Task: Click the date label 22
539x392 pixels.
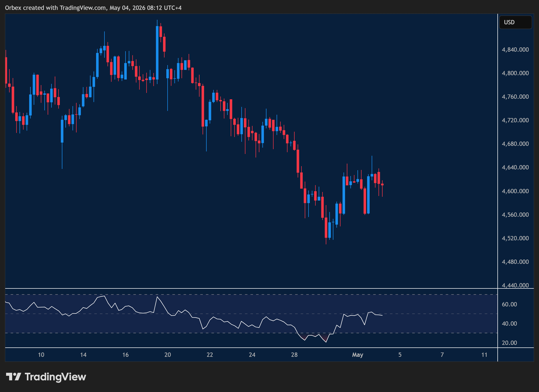Action: click(210, 355)
